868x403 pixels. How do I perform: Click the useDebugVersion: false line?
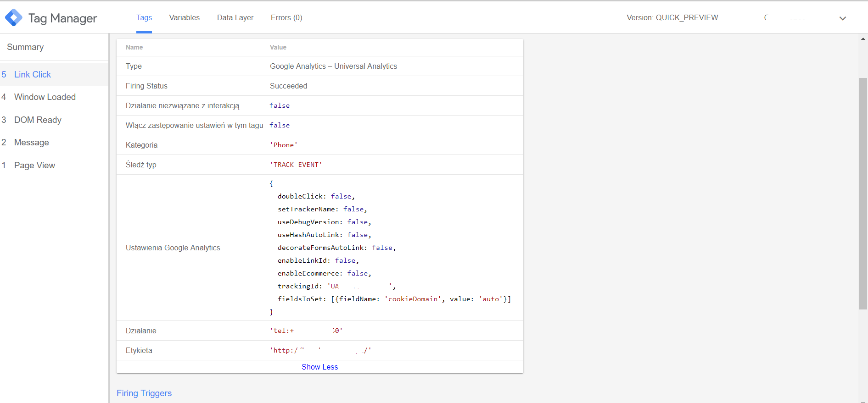tap(325, 222)
